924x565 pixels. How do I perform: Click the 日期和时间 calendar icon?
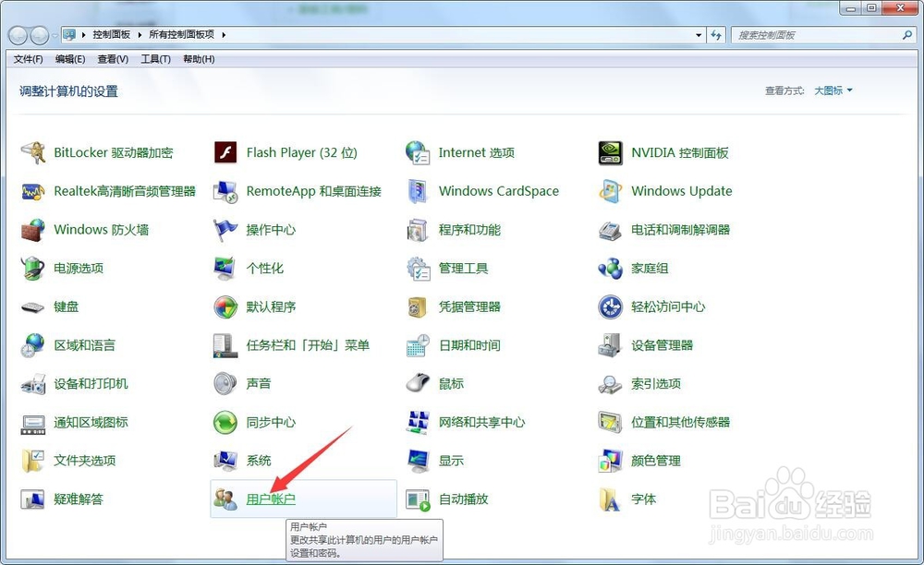pyautogui.click(x=418, y=345)
